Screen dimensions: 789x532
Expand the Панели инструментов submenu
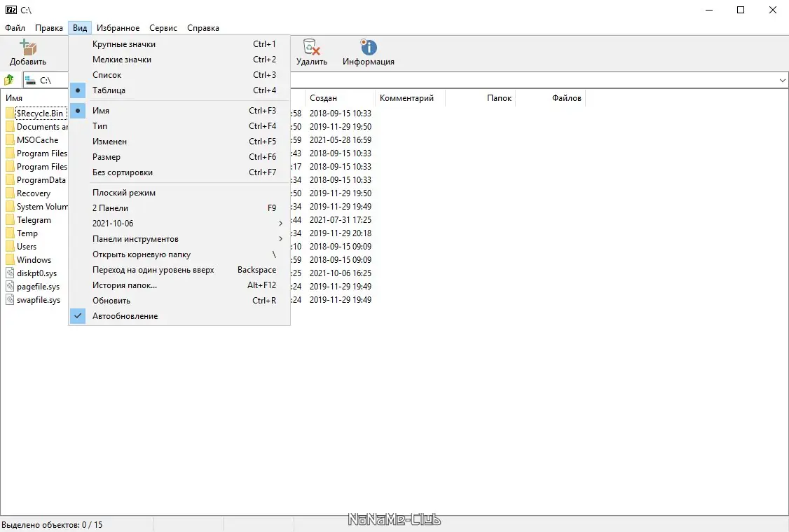[179, 239]
